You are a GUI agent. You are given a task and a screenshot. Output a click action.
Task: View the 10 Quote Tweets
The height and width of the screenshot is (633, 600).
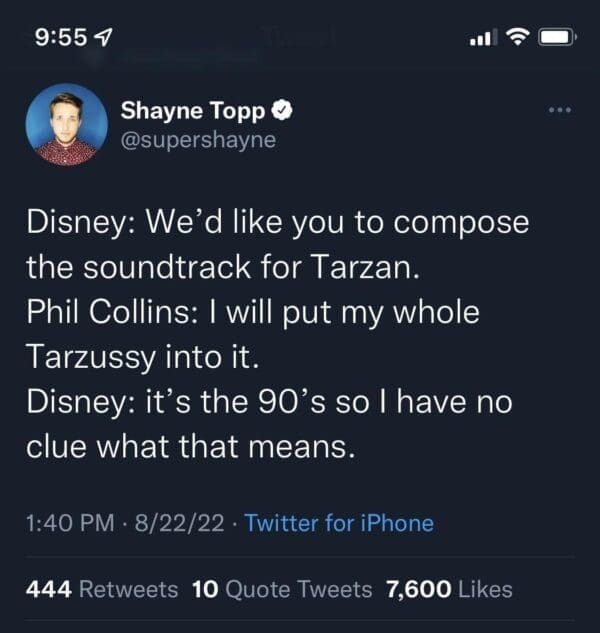click(281, 589)
